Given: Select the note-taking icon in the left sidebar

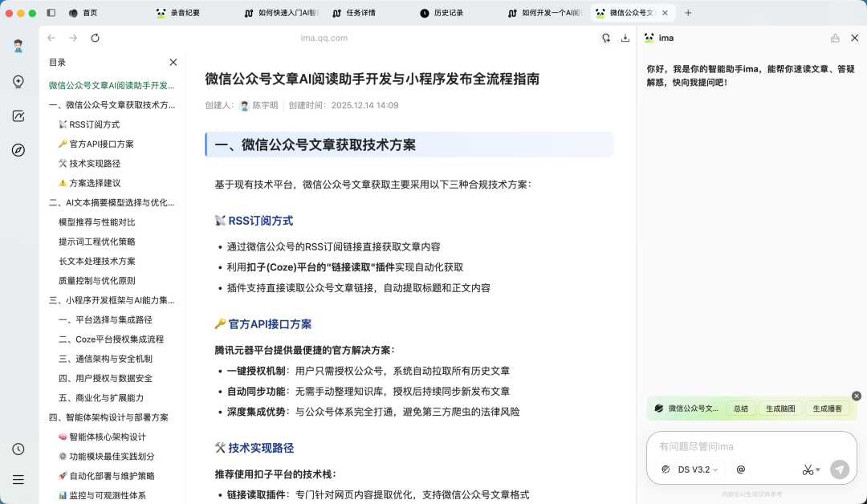Looking at the screenshot, I should pyautogui.click(x=18, y=116).
